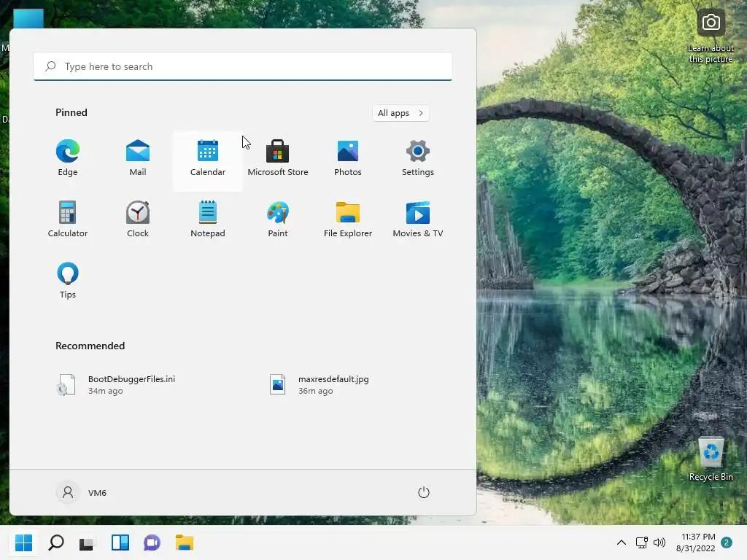This screenshot has width=747, height=560.
Task: Launch Chat from the taskbar
Action: [x=152, y=542]
